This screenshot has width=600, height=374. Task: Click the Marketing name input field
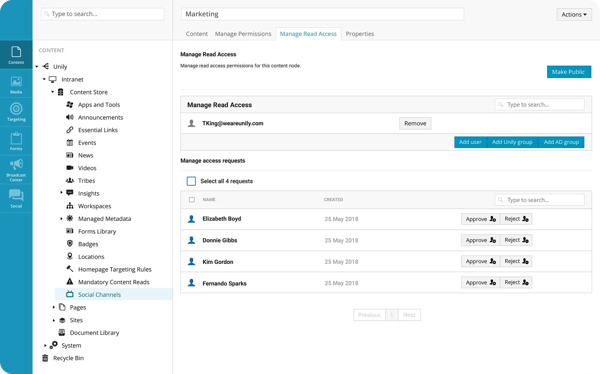[323, 14]
